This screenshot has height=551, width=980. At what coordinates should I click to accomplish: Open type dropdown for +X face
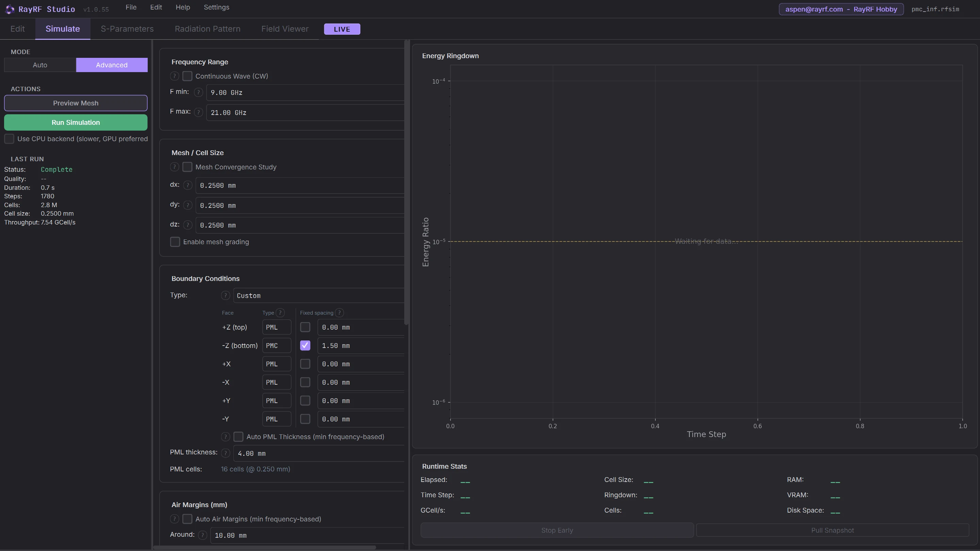[x=277, y=364]
